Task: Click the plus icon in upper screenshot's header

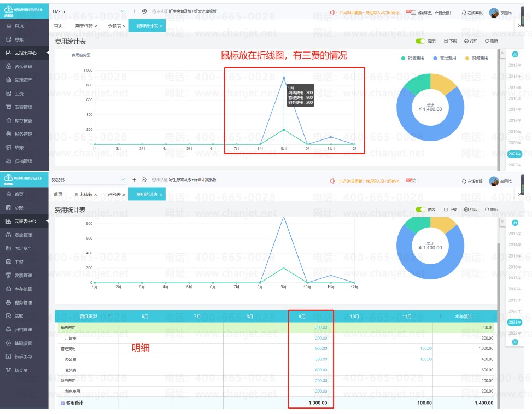Action: 135,11
